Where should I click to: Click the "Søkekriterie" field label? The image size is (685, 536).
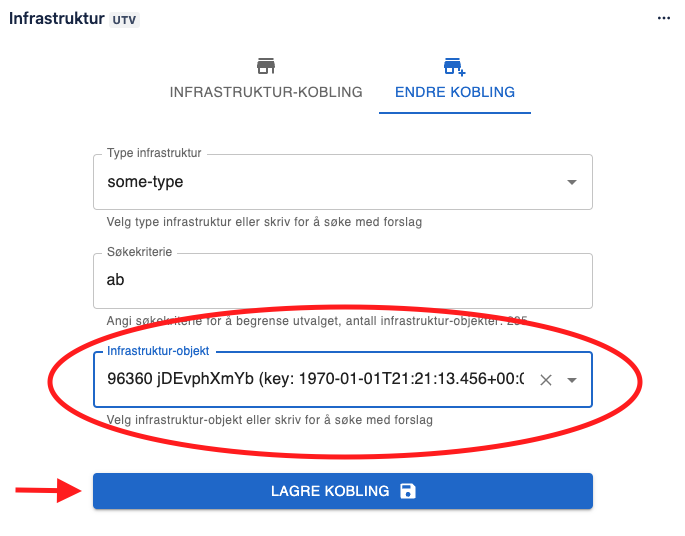click(141, 253)
